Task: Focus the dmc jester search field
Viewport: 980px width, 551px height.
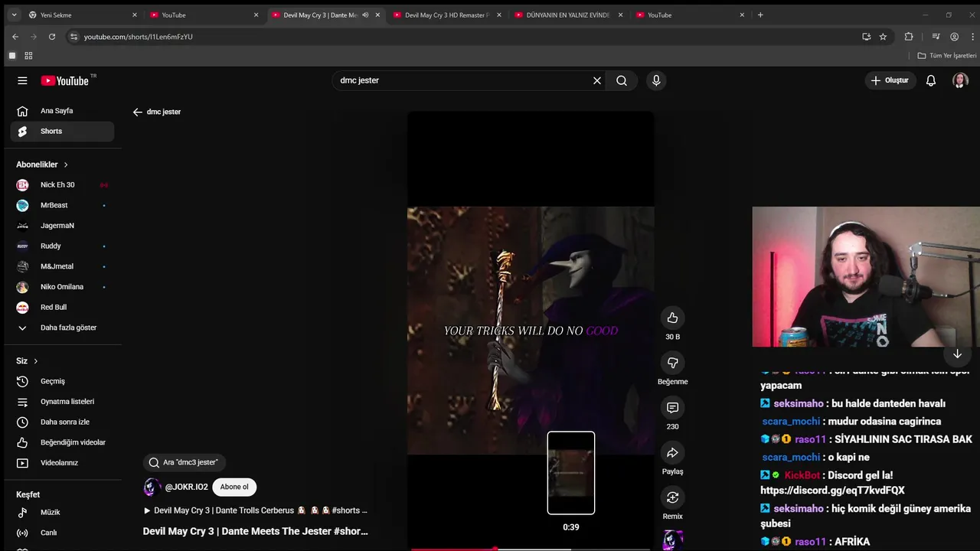Action: point(462,80)
